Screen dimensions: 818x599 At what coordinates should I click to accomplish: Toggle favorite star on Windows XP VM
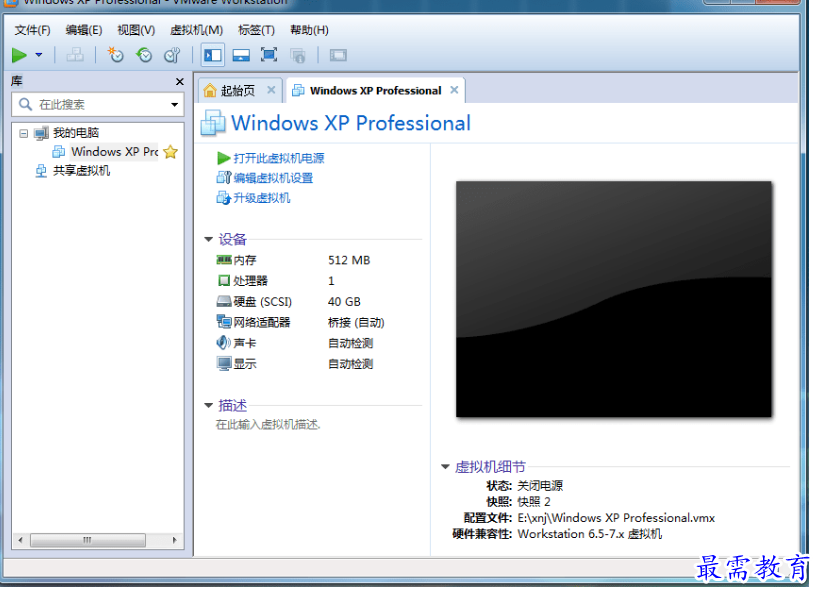(x=171, y=152)
